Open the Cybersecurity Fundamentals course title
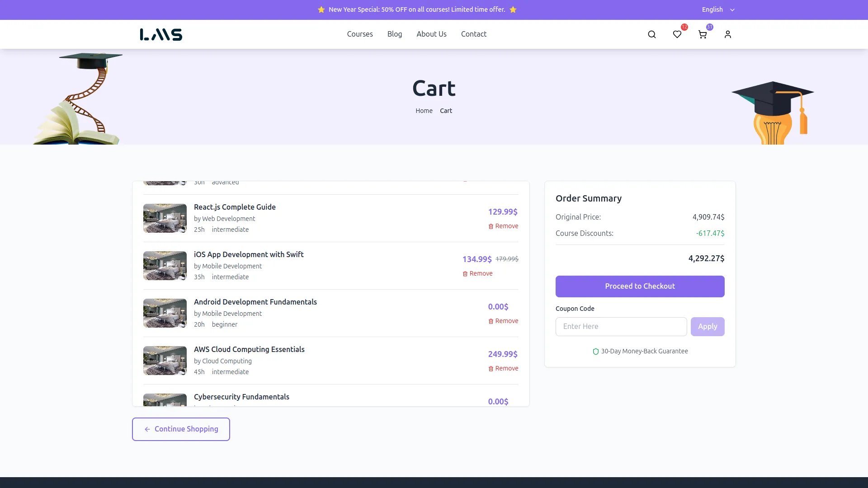 click(x=241, y=397)
